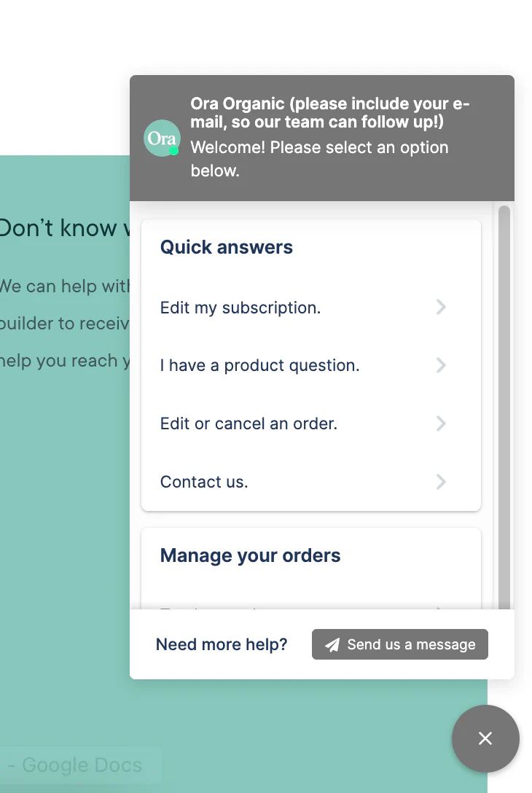This screenshot has width=532, height=793.
Task: Select the "I have a product question." option
Action: tap(259, 365)
